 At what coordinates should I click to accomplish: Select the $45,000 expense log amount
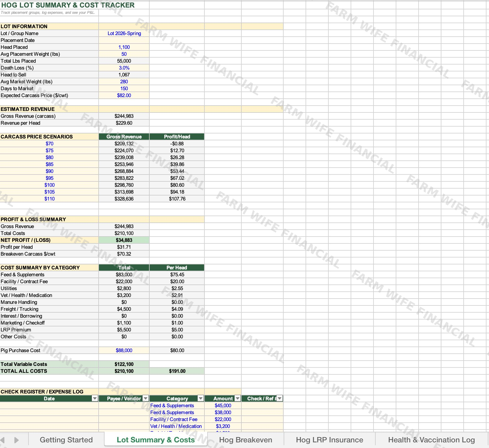pos(223,406)
